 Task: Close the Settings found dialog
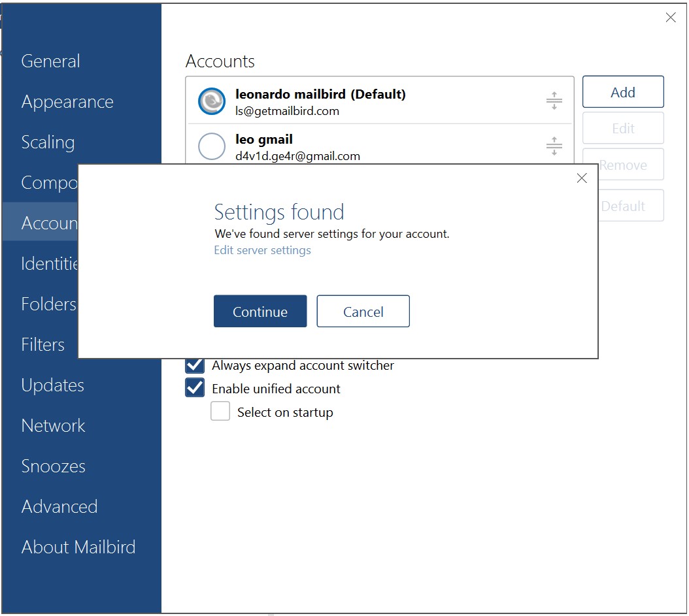pos(582,178)
